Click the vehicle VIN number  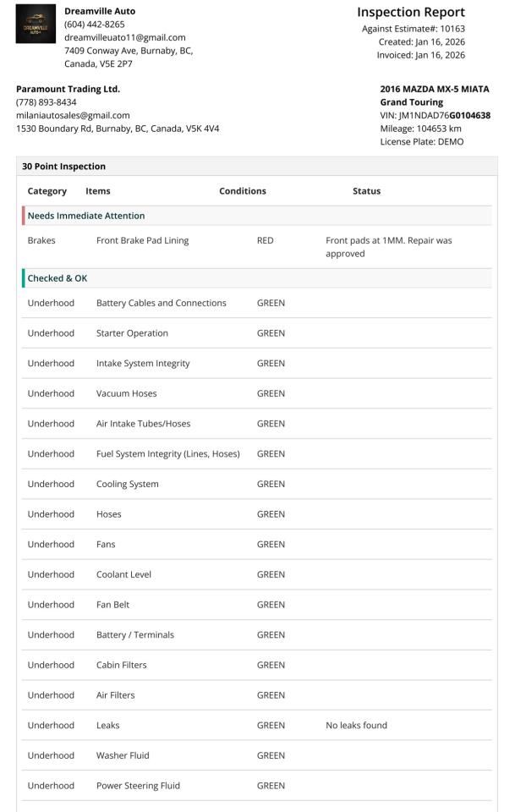[x=435, y=115]
